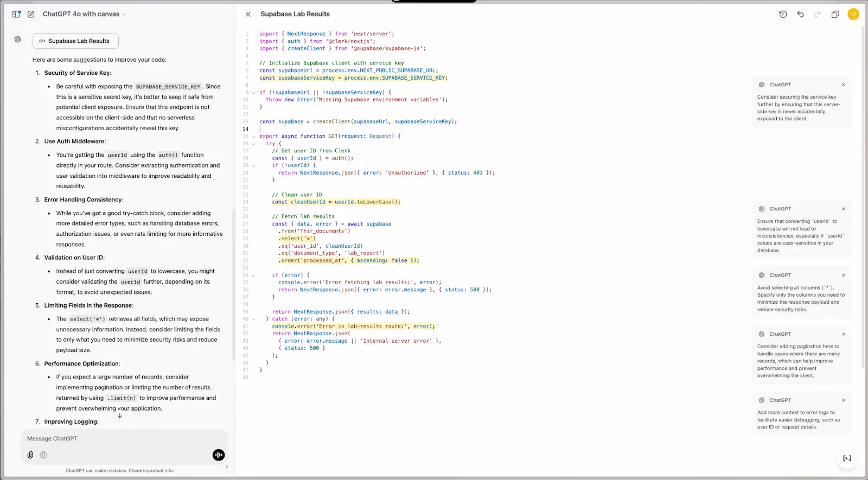Open the canvas shortcuts button at bottom right
868x480 pixels.
pyautogui.click(x=847, y=458)
